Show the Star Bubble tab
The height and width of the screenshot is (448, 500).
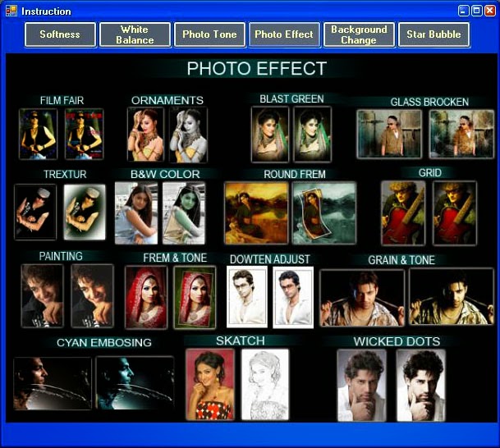[x=433, y=34]
